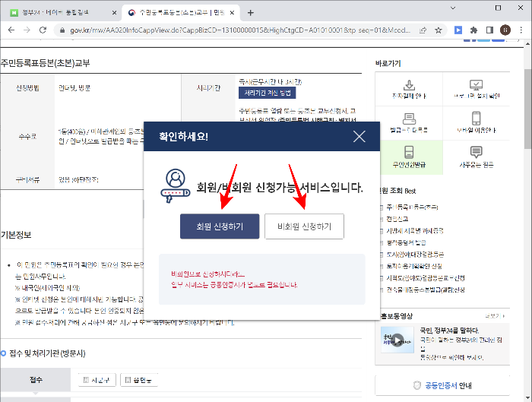
Task: Open 지방세 세목별 과세증명 link
Action: [415, 231]
